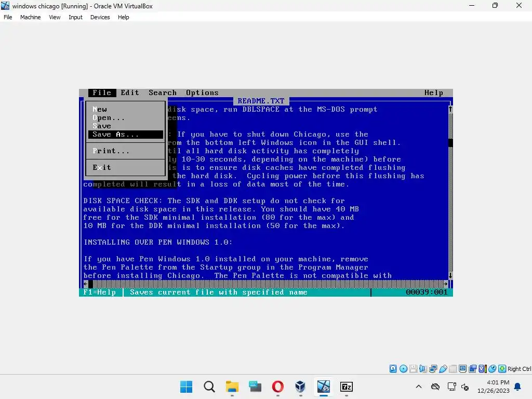This screenshot has width=532, height=399.
Task: Click the audio settings indicator icon
Action: pos(423,369)
